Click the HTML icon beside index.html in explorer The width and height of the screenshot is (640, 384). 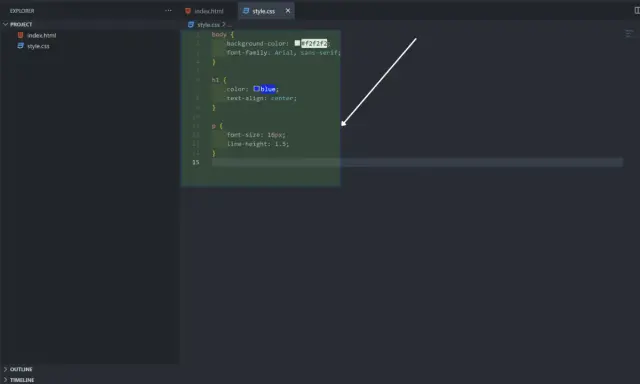click(20, 35)
